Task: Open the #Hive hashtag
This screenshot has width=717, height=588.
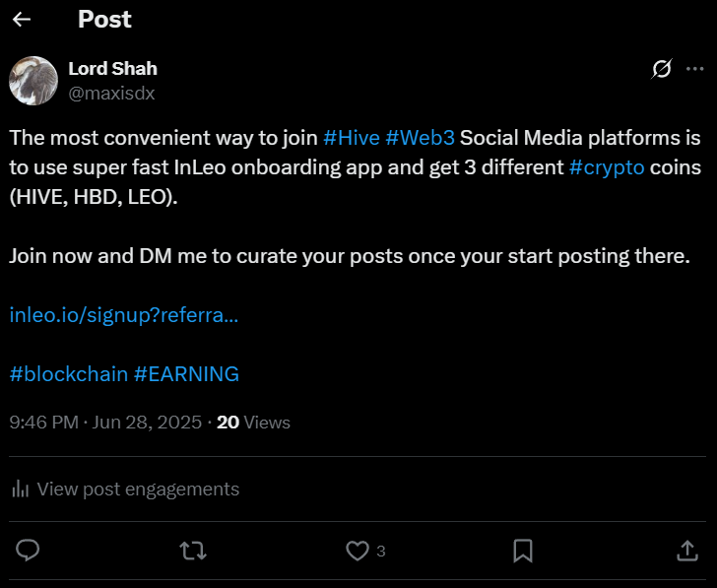Action: coord(352,138)
